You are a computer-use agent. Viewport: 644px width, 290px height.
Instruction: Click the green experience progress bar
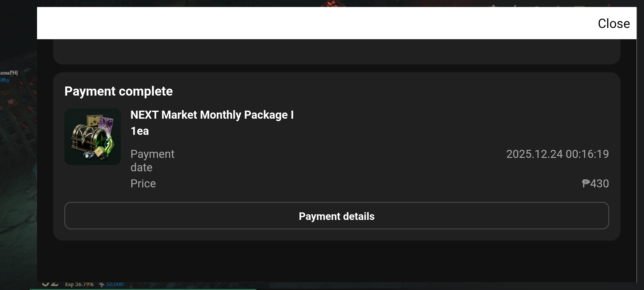pyautogui.click(x=143, y=289)
